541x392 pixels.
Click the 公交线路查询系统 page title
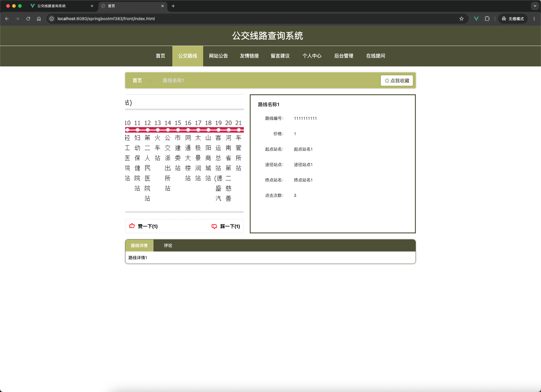click(x=268, y=36)
